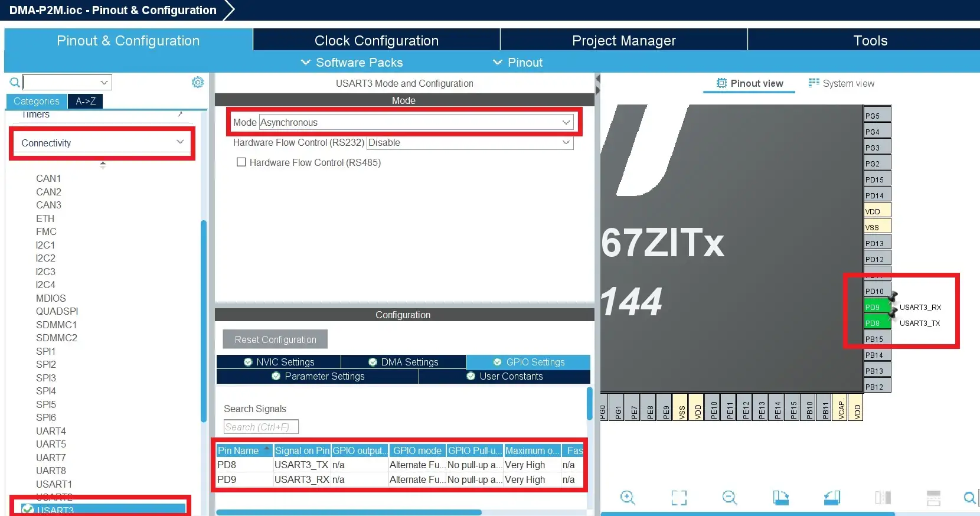Click the Search Signals input field

coord(261,427)
